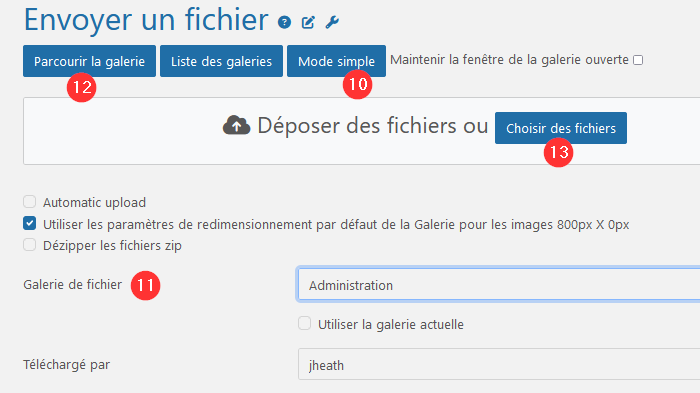Screen dimensions: 700x393
Task: Click the Choisir des fichiers button
Action: (561, 128)
